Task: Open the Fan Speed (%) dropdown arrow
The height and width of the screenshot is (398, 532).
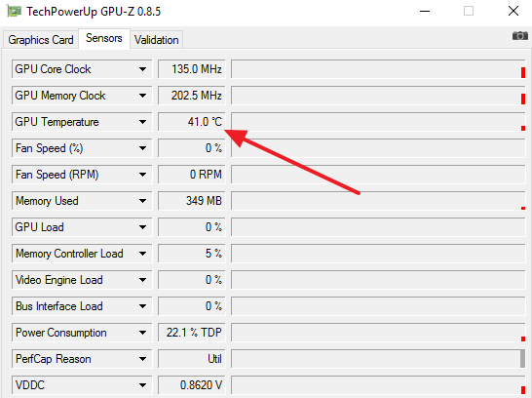Action: click(142, 148)
